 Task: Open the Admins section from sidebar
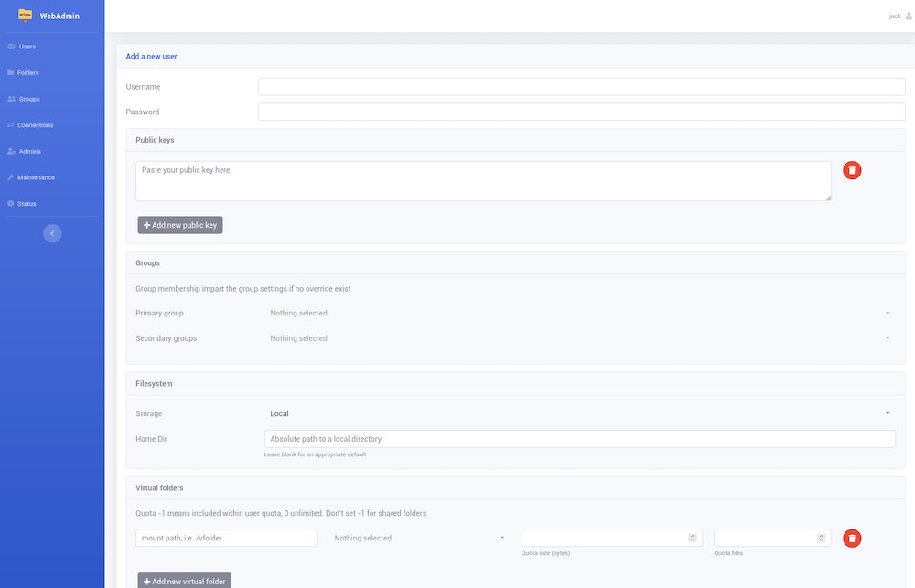tap(26, 151)
